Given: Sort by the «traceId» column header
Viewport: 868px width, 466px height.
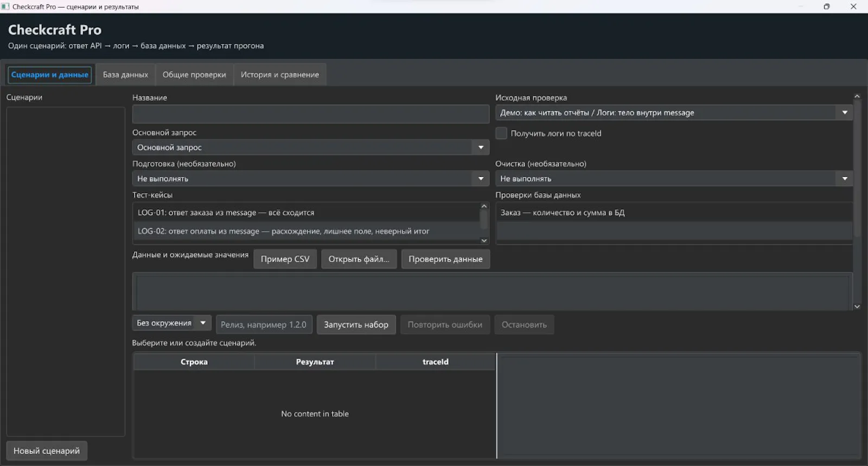Looking at the screenshot, I should 436,362.
